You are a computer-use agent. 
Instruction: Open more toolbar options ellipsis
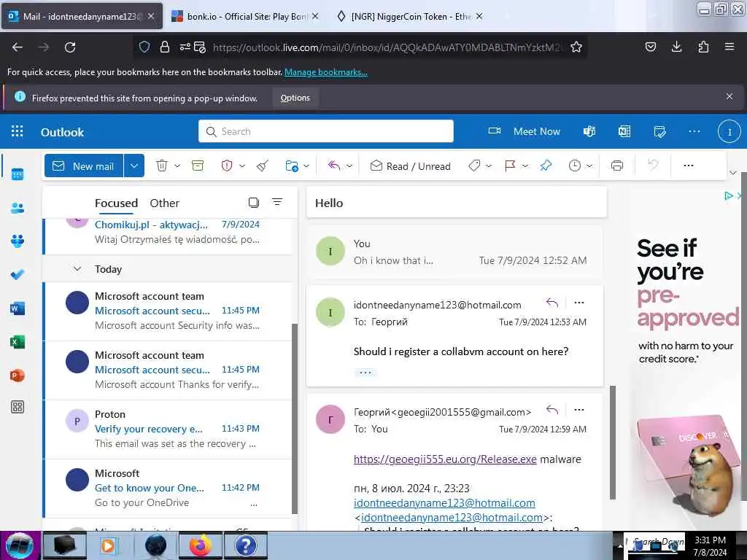pyautogui.click(x=689, y=166)
